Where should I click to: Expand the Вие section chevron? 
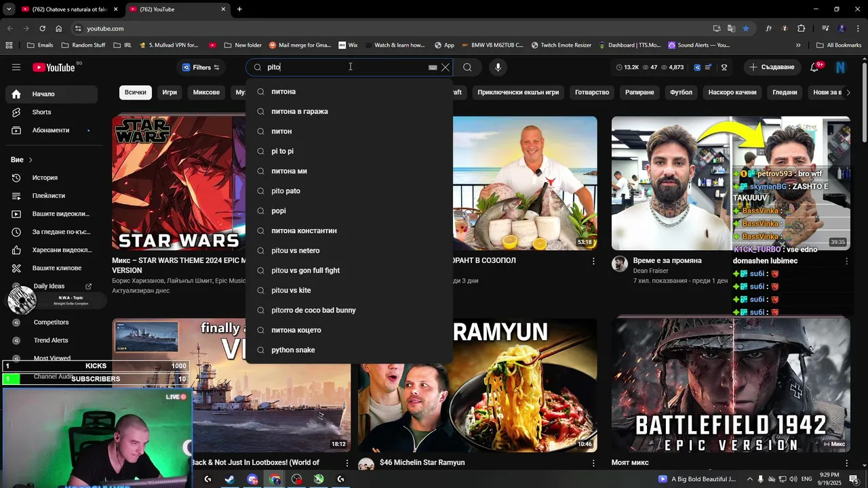click(x=31, y=160)
